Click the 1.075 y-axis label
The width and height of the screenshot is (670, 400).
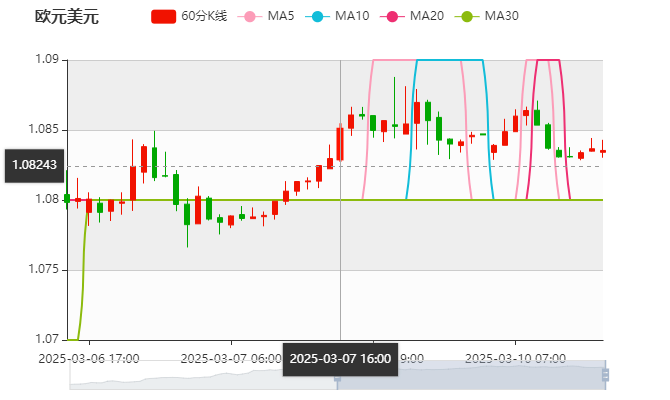(x=45, y=269)
